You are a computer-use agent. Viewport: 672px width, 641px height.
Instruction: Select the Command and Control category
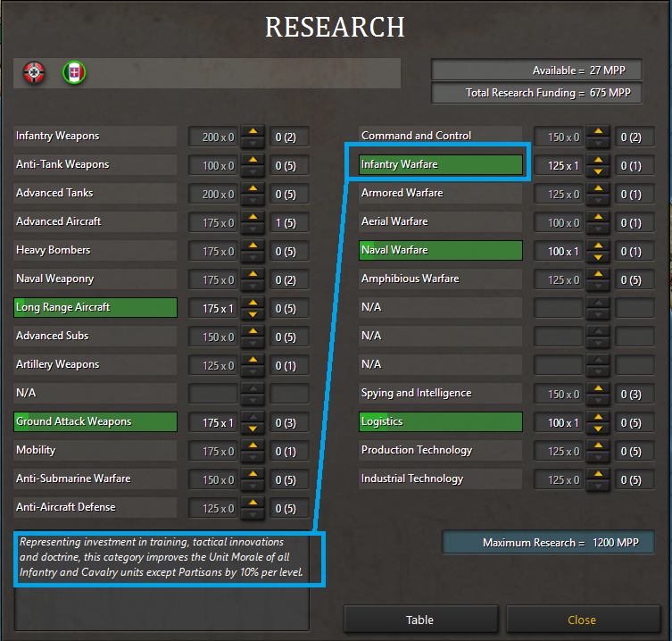point(441,136)
